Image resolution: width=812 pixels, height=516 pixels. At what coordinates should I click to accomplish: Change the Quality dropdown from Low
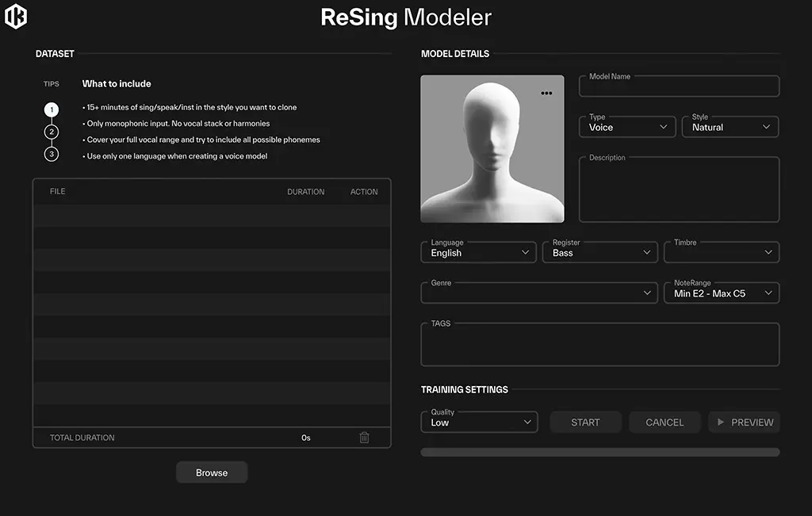click(479, 422)
